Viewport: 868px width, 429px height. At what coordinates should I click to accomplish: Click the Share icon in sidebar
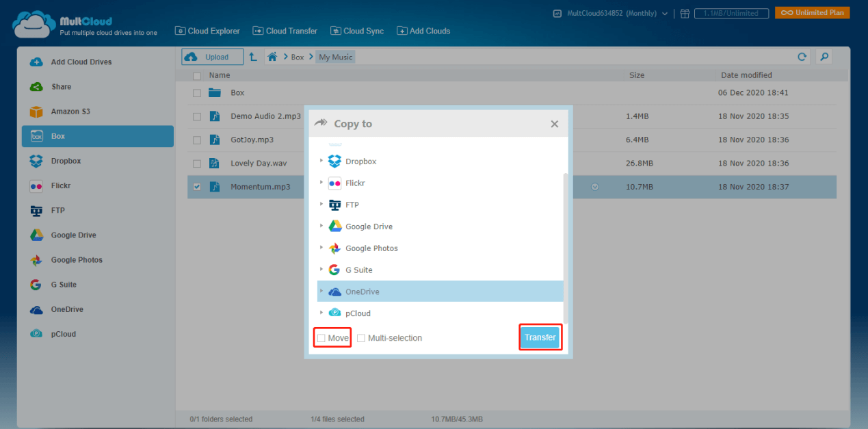pos(36,87)
